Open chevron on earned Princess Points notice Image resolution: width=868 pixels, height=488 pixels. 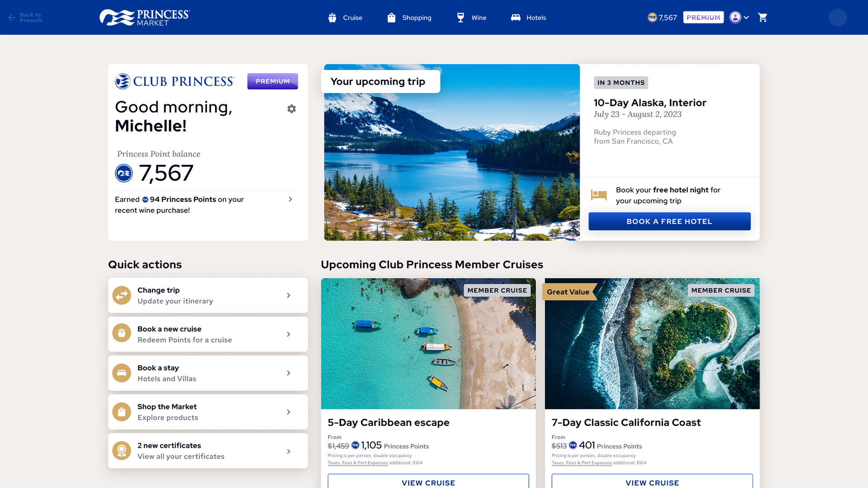point(290,199)
